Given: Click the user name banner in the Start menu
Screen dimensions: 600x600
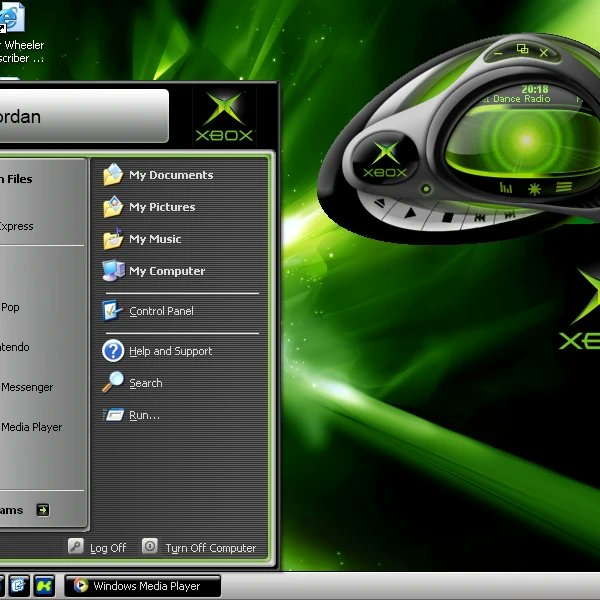Looking at the screenshot, I should click(x=83, y=116).
